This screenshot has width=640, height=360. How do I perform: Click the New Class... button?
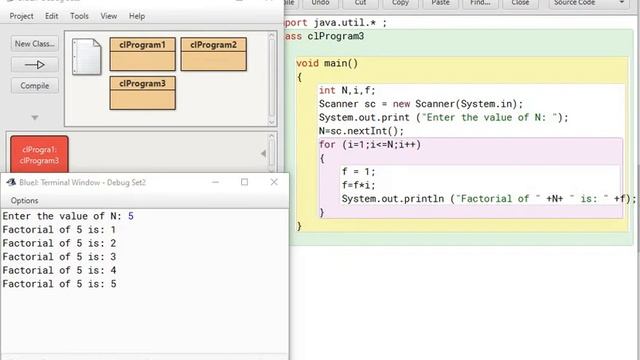[x=35, y=43]
